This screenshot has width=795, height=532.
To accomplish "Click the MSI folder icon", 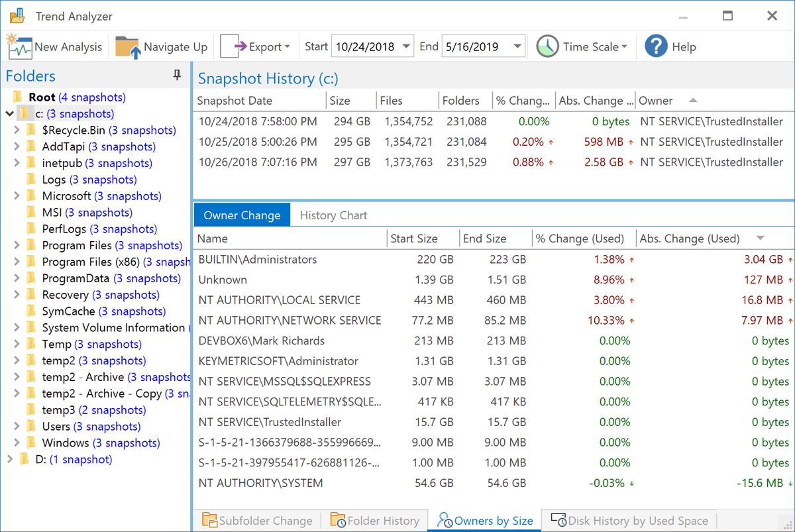I will [x=31, y=213].
